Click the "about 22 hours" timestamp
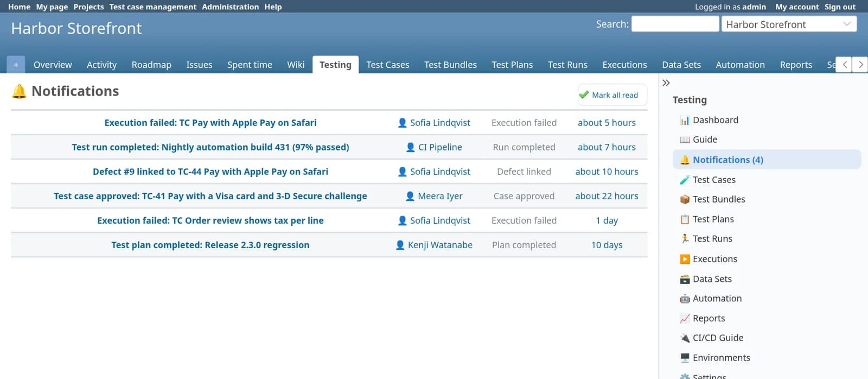Viewport: 868px width, 379px height. [x=607, y=196]
